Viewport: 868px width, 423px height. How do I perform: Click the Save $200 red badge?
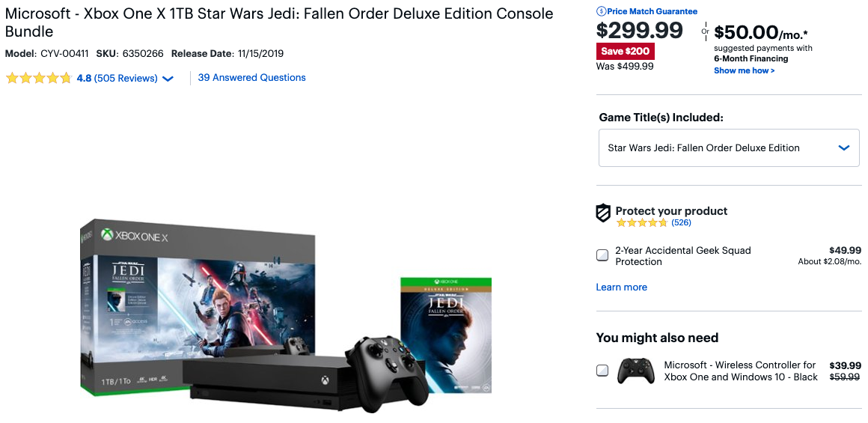[626, 51]
